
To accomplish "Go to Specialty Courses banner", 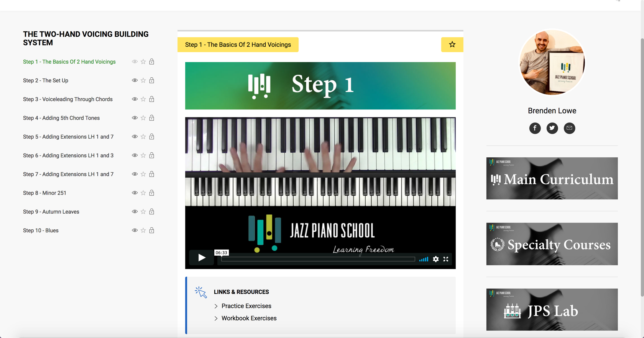I will (552, 244).
